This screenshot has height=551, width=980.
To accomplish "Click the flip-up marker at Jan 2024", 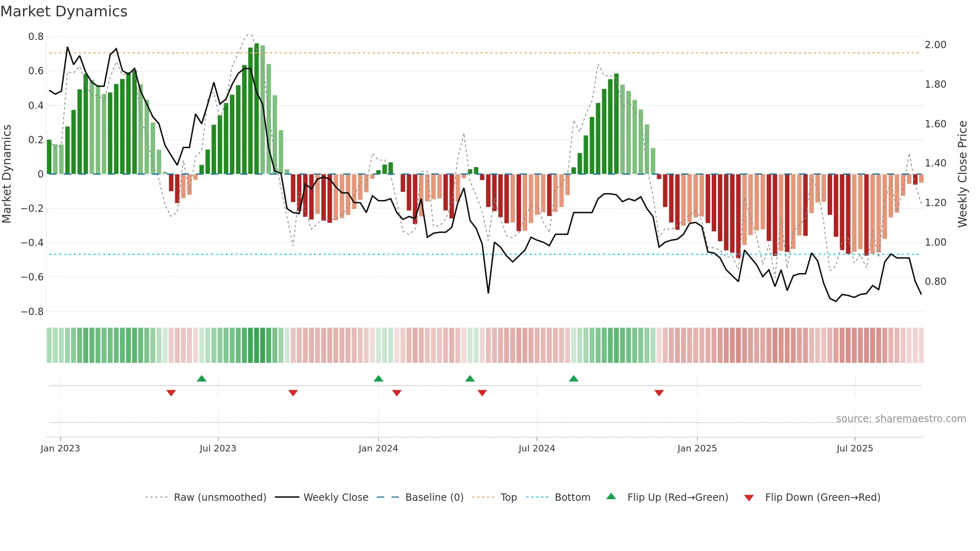I will pyautogui.click(x=379, y=378).
